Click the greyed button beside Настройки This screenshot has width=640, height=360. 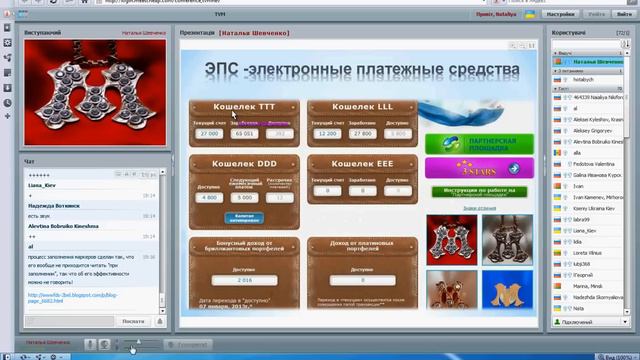tap(596, 14)
